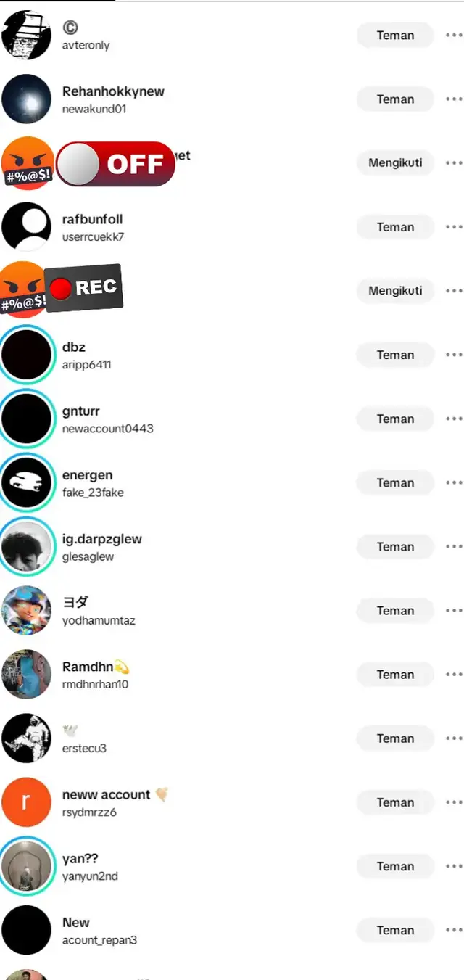Open three-dot menu beside aripp6411
The image size is (464, 980).
[455, 355]
